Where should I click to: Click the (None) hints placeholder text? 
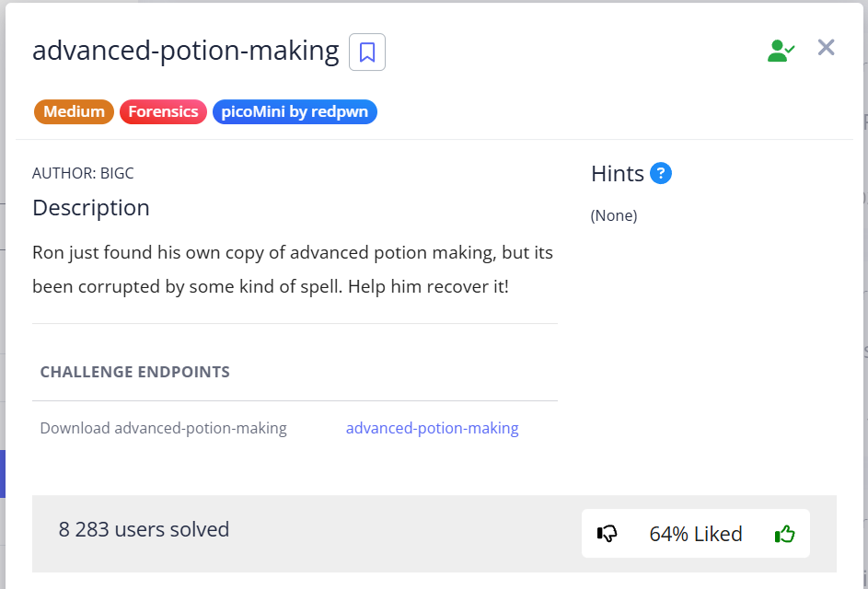click(x=614, y=215)
